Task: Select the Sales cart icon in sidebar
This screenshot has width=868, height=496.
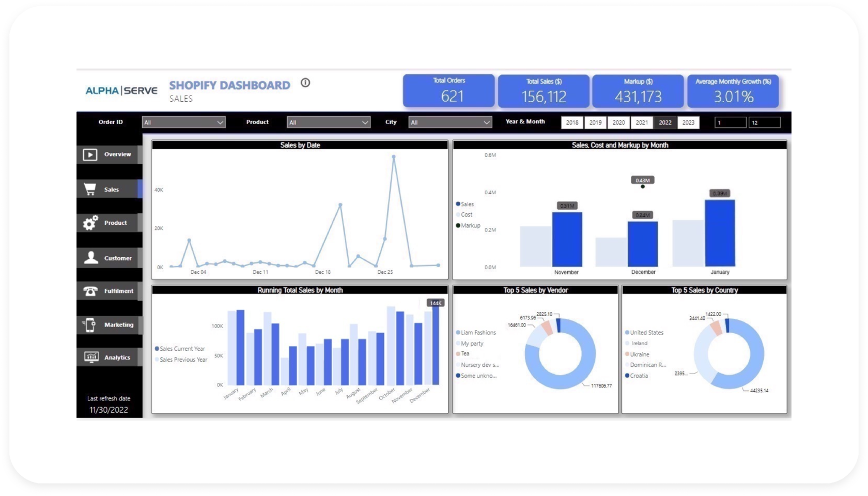Action: [x=89, y=189]
